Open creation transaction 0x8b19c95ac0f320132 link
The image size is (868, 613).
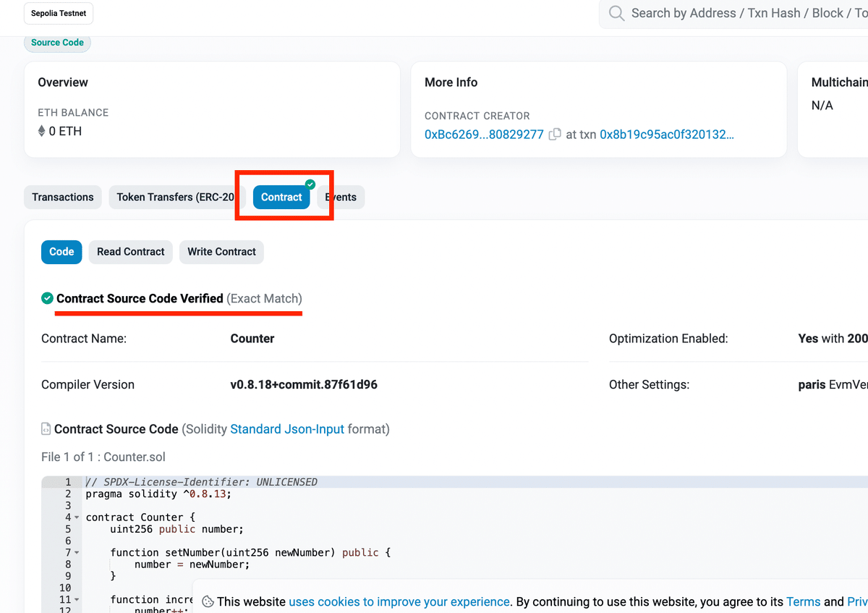[x=667, y=135]
